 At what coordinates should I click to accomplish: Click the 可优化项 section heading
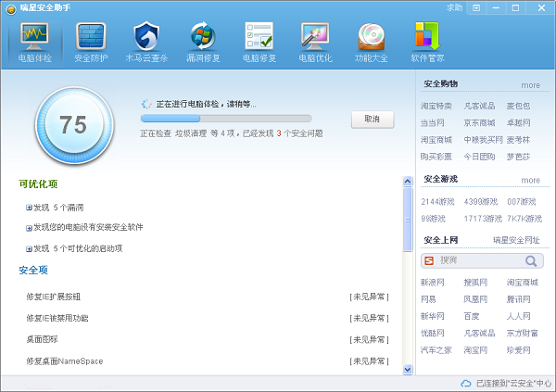(38, 184)
